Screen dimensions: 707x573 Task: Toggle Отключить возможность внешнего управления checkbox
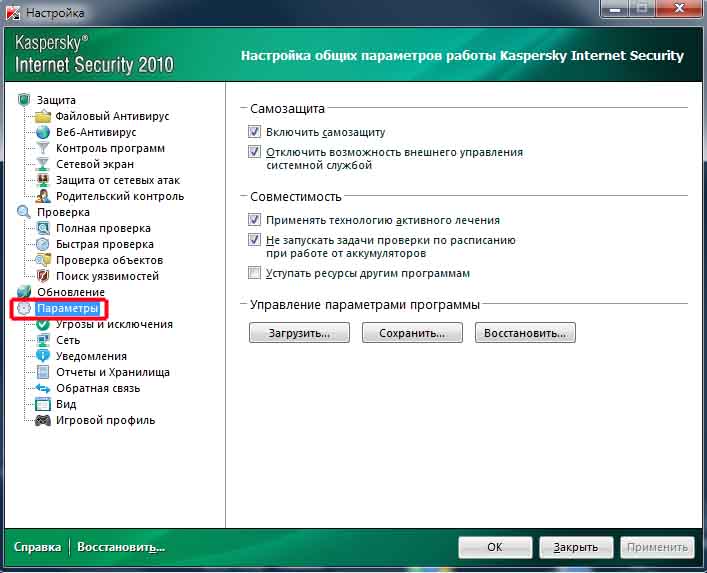254,151
